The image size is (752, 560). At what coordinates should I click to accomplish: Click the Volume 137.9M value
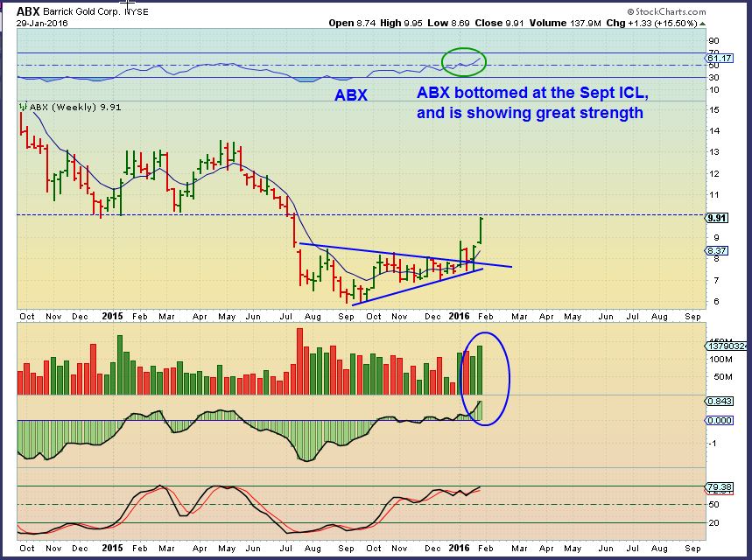(x=565, y=23)
